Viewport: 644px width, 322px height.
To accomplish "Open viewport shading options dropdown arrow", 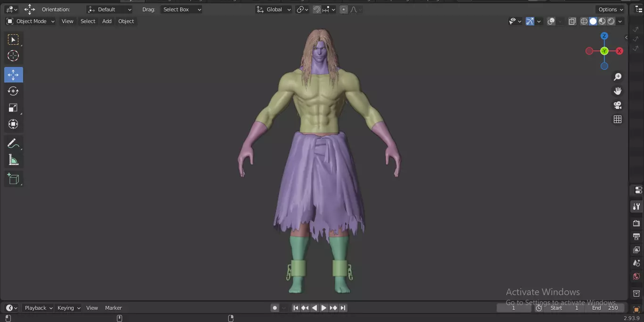I will (620, 21).
